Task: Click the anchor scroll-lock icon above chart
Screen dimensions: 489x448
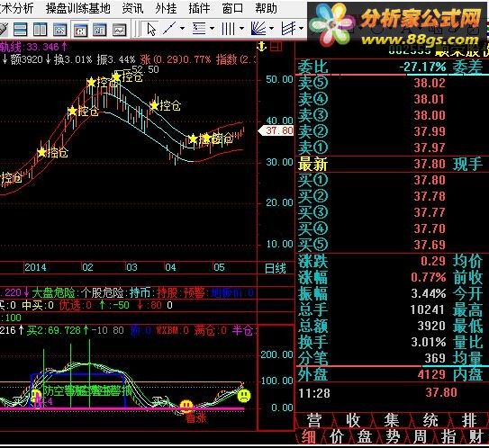Action: (262, 47)
